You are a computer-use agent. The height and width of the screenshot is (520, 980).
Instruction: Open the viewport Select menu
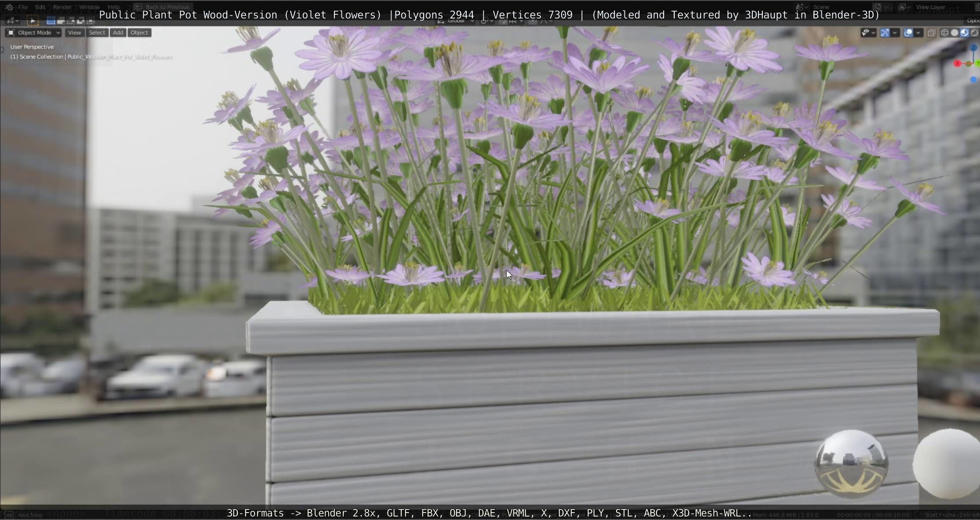pos(97,32)
